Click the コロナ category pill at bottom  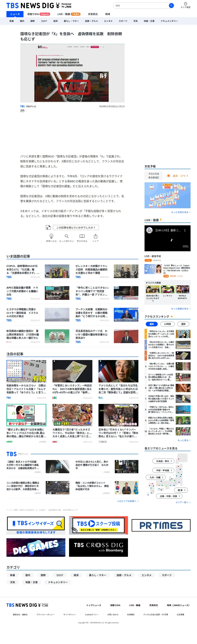coord(59,575)
